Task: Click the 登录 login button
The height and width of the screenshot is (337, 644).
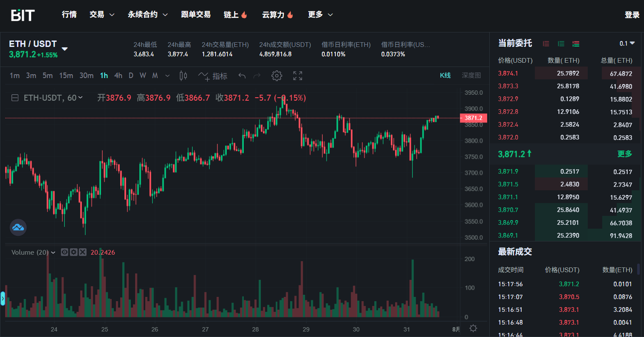Action: 632,15
